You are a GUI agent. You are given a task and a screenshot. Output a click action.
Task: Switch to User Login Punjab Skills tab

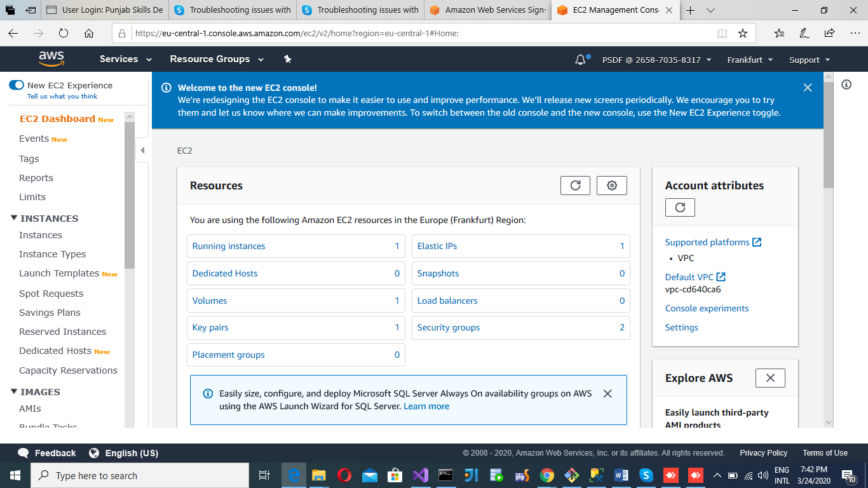click(x=105, y=10)
